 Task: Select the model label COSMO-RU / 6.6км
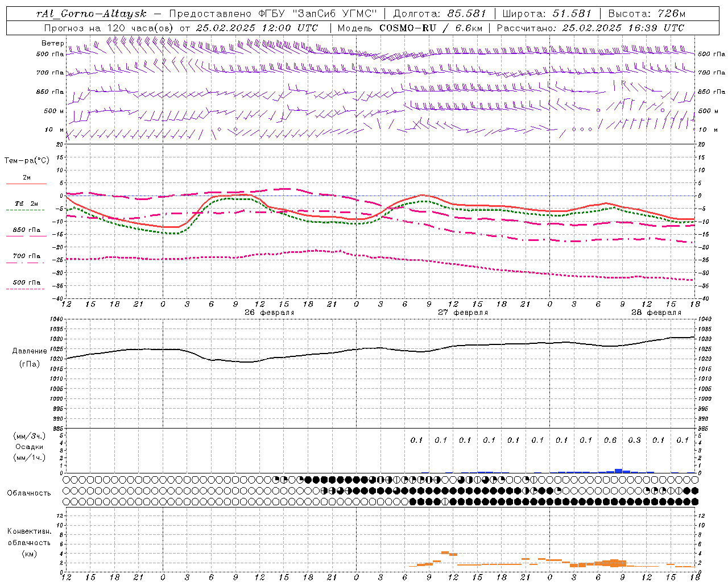tap(432, 28)
